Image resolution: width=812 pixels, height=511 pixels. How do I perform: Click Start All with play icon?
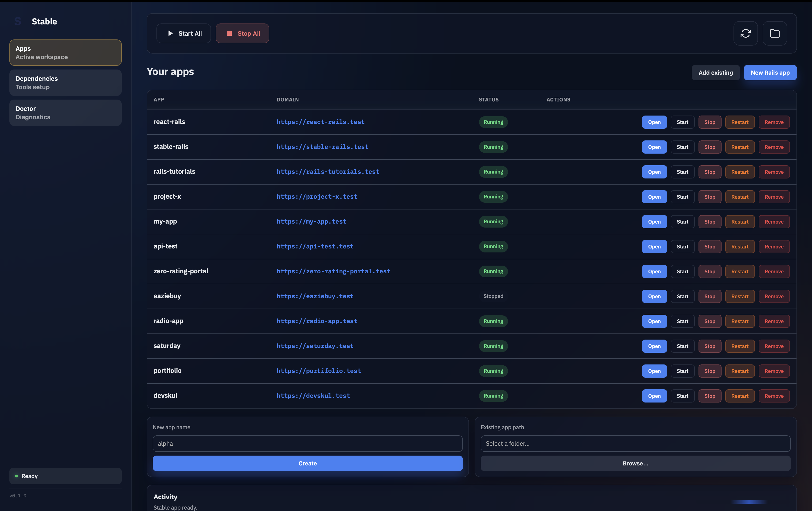(x=183, y=33)
